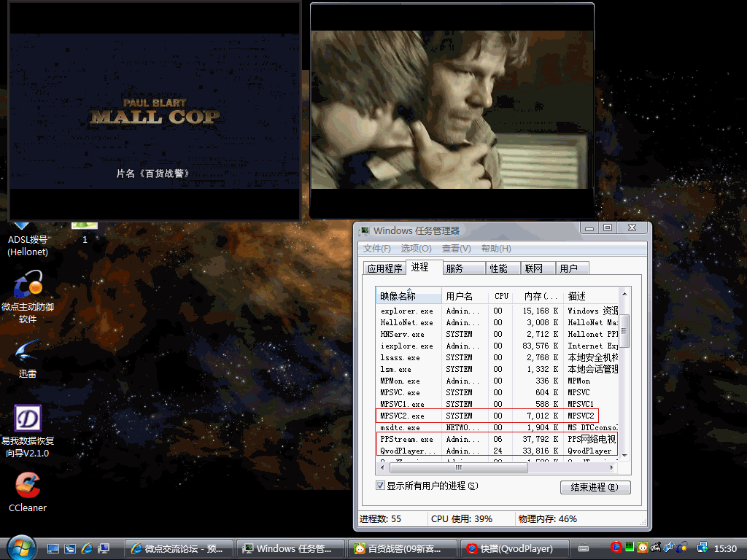Click the Windows Start orb

(x=21, y=548)
